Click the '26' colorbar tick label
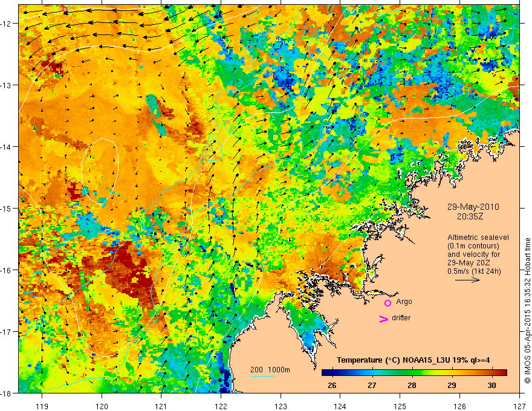The image size is (532, 411). click(x=332, y=385)
